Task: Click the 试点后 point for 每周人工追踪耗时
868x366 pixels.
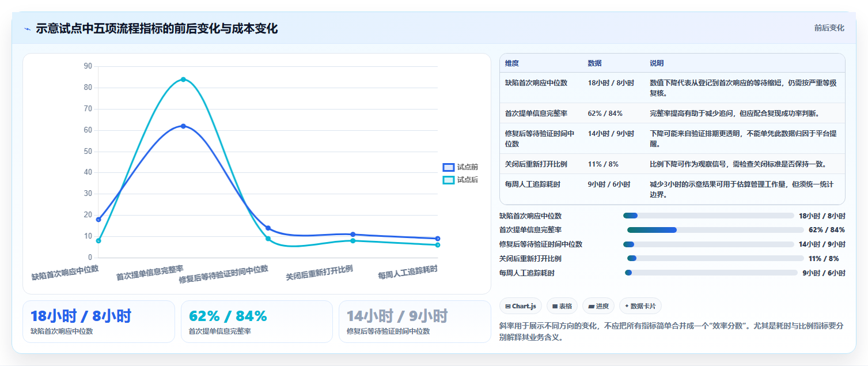Action: tap(438, 245)
